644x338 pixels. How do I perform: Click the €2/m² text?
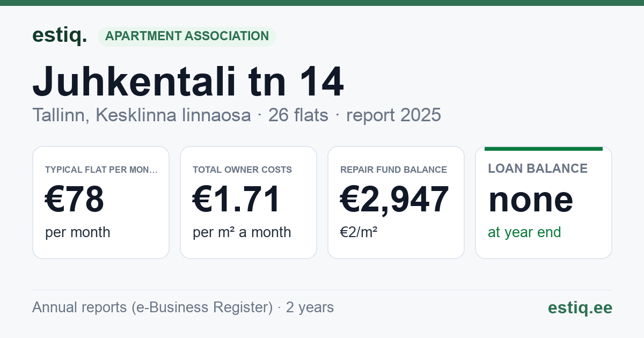358,232
